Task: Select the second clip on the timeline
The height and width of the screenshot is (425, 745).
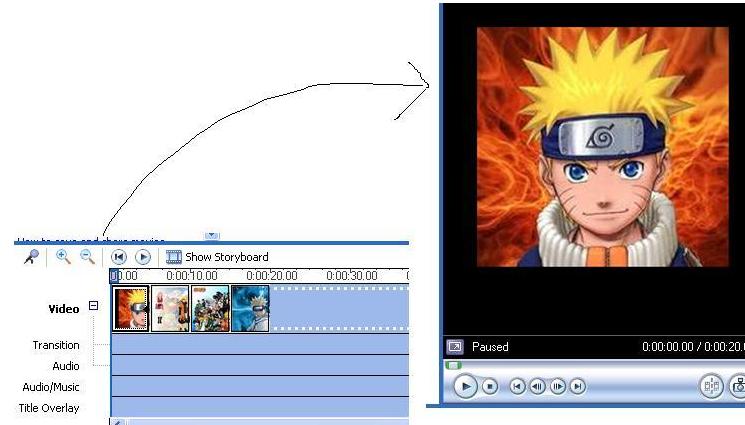Action: (170, 308)
